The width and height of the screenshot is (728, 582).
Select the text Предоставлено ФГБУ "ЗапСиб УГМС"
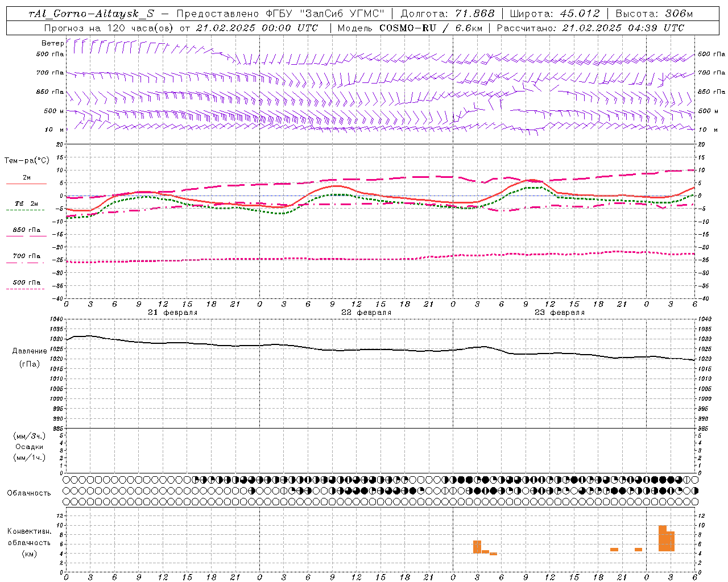tap(280, 14)
